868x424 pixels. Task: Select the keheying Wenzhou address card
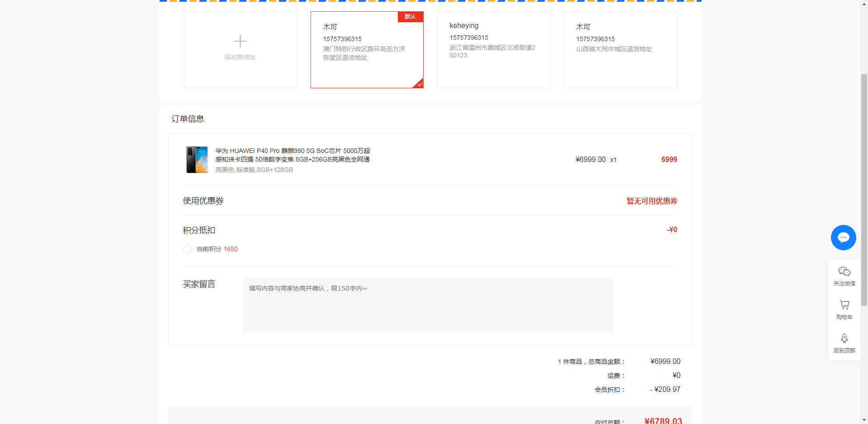pos(493,50)
